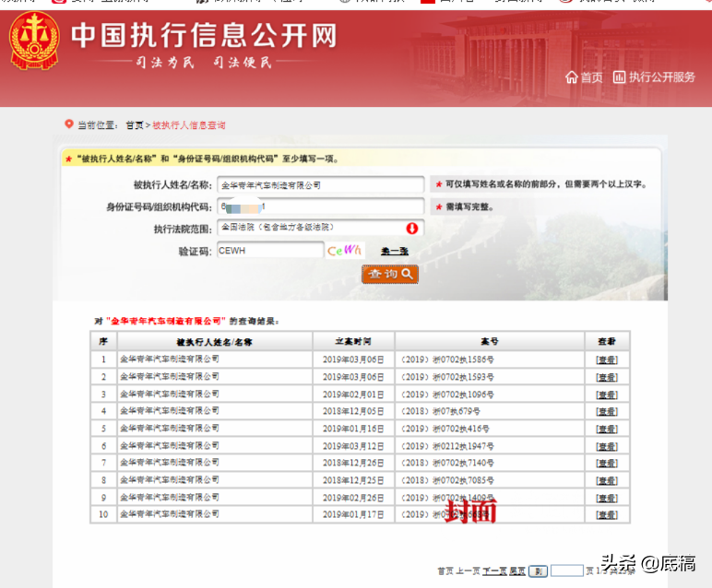View case (2019)浙0702执416号

[607, 429]
